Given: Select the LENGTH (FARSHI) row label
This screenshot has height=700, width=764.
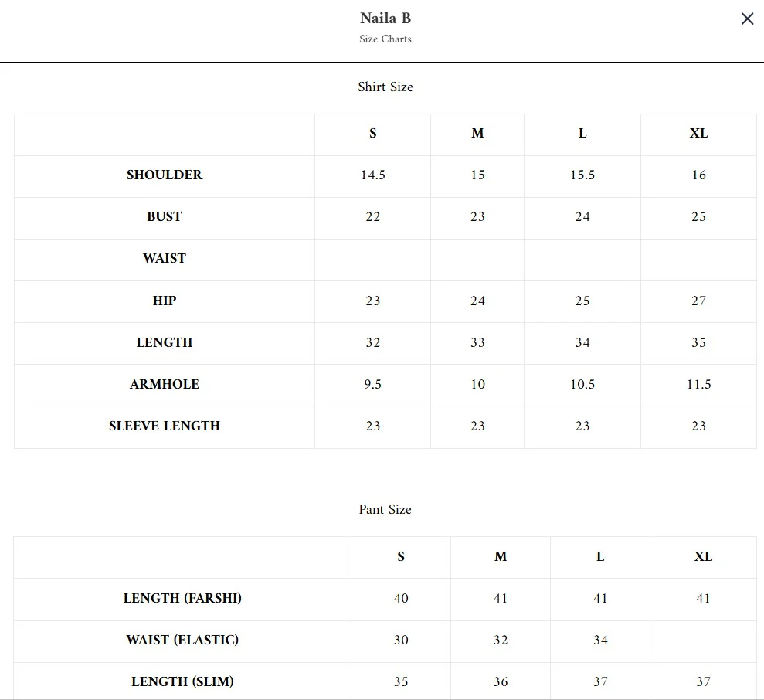Looking at the screenshot, I should pyautogui.click(x=182, y=598).
